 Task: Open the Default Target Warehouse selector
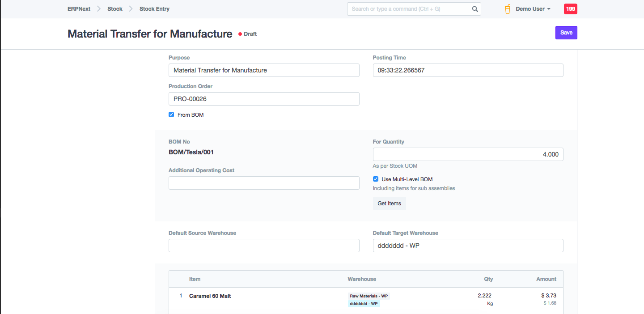click(x=468, y=246)
